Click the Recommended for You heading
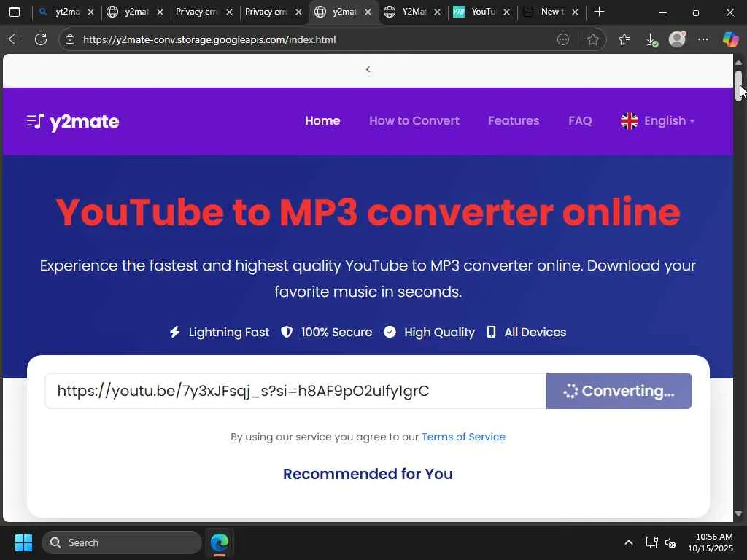The height and width of the screenshot is (560, 747). click(368, 474)
